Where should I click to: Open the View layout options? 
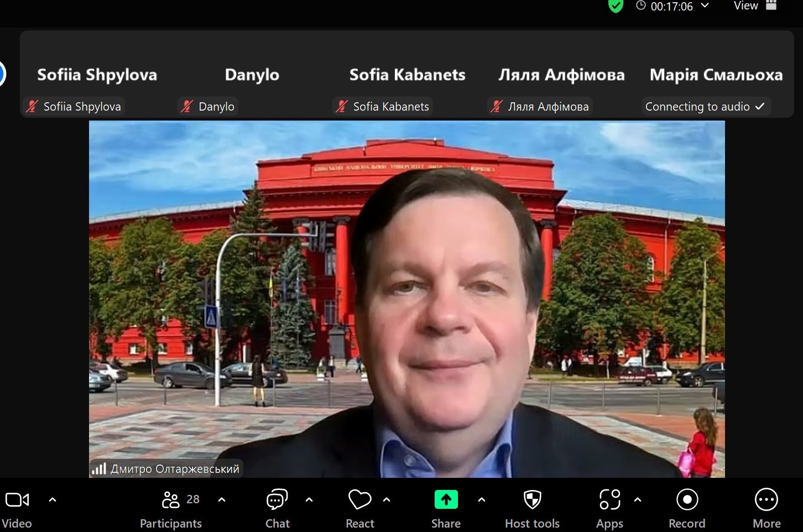click(755, 6)
